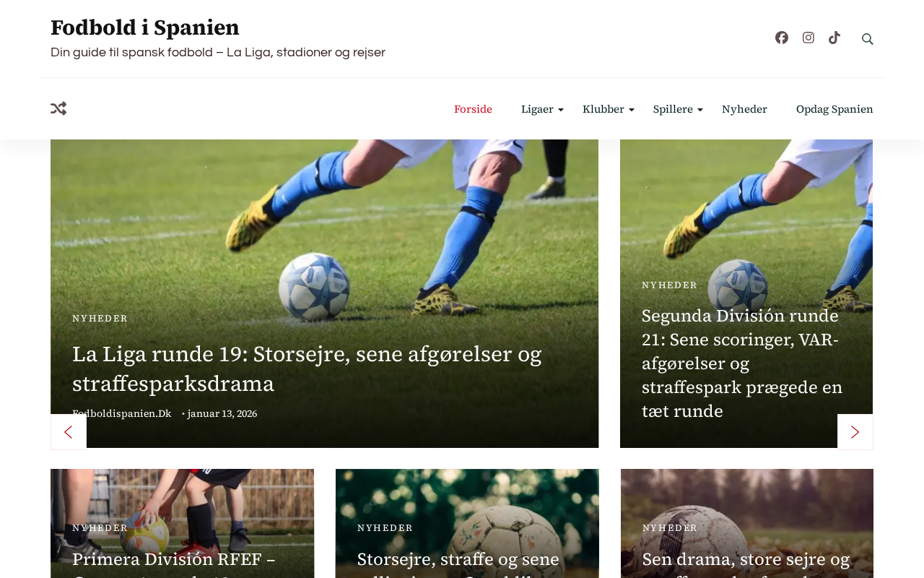Open the TikTok social icon
This screenshot has width=924, height=578.
pos(834,38)
